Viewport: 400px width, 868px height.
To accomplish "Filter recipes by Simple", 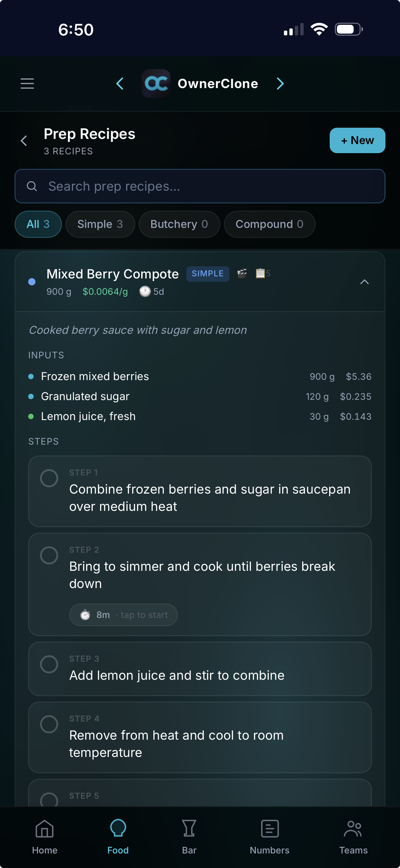I will [100, 224].
